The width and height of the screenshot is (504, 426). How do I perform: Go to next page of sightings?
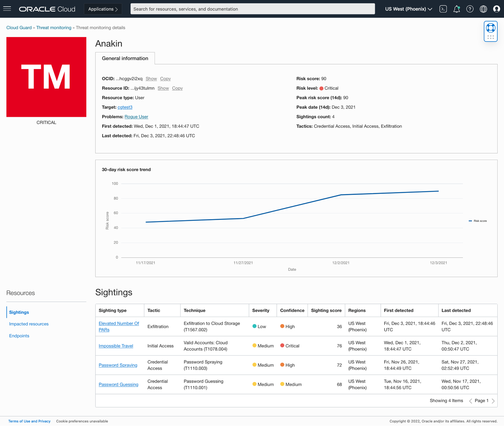point(493,401)
